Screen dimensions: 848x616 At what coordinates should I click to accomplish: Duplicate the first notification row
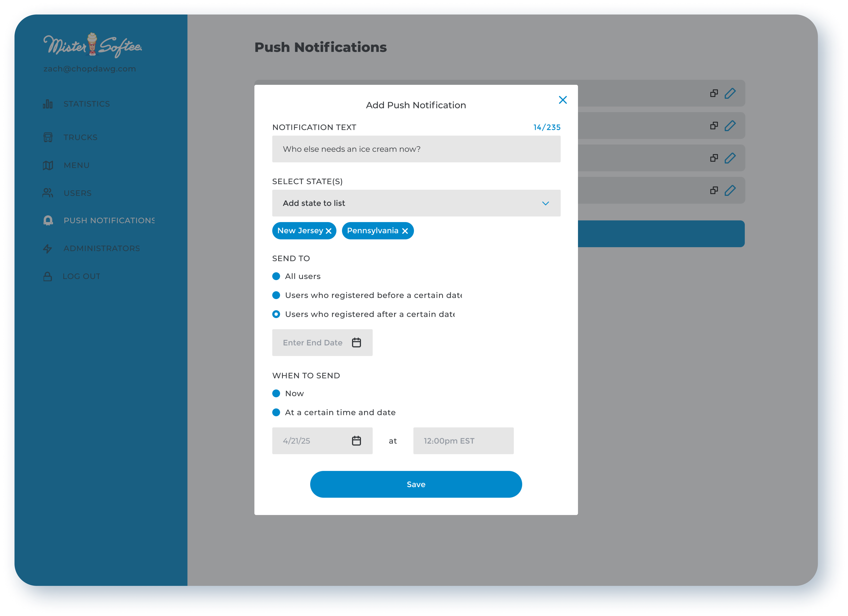click(714, 93)
